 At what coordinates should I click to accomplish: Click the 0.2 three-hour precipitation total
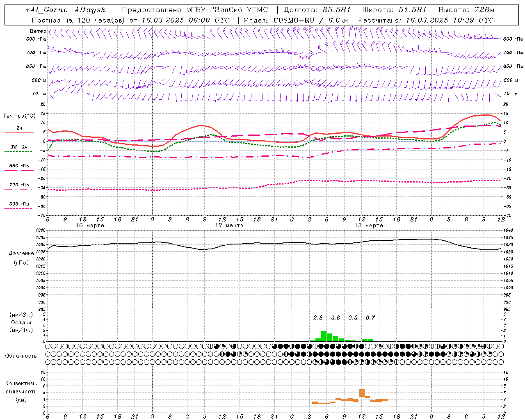pos(353,318)
